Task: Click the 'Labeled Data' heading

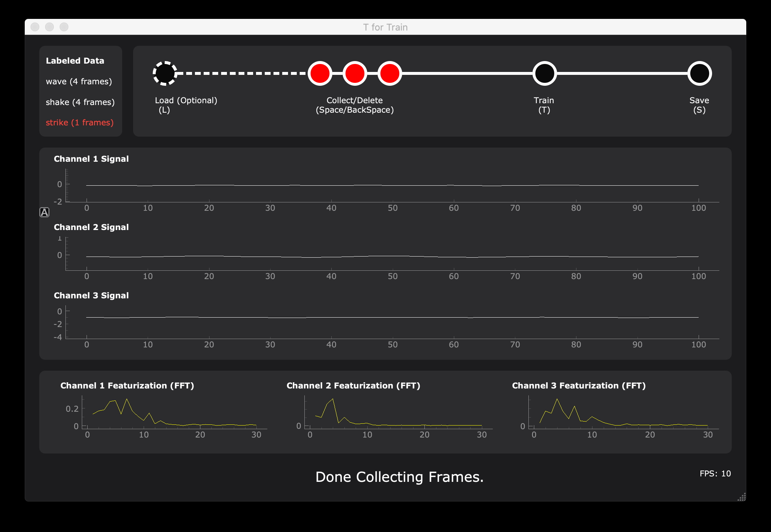Action: tap(75, 61)
